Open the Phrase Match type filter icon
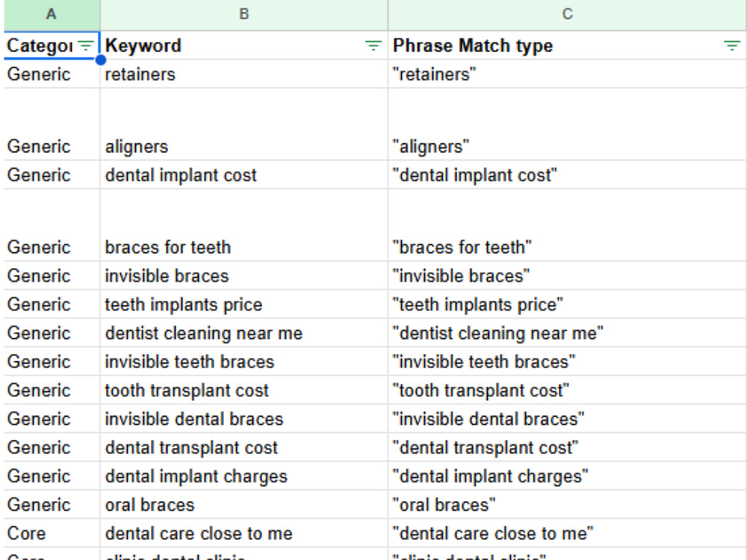Screen dimensions: 747x560 [x=732, y=46]
